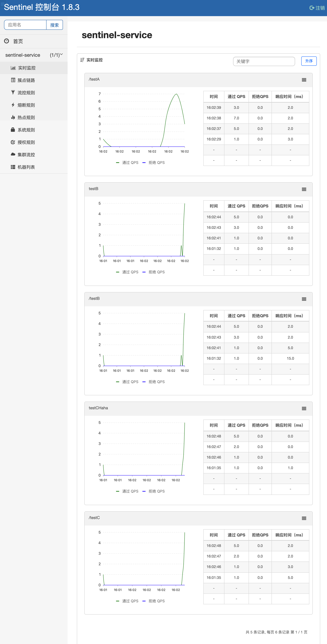Viewport: 327px width, 644px height.
Task: Go to 机器列表 in the sidebar
Action: click(x=26, y=167)
